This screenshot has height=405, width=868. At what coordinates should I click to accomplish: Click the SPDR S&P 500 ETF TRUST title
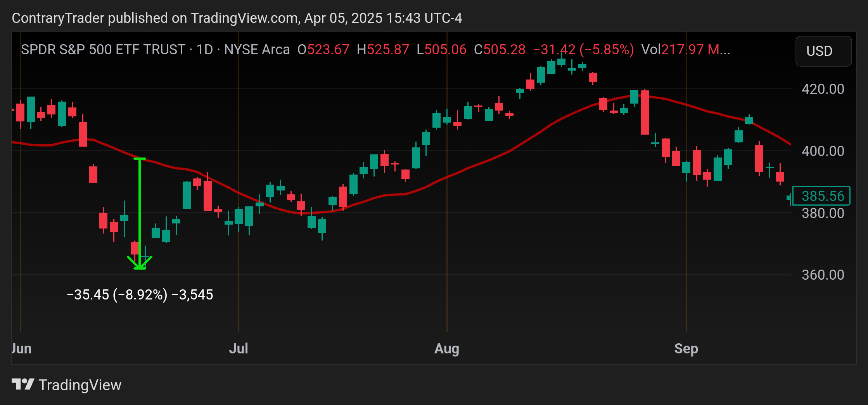[x=103, y=50]
